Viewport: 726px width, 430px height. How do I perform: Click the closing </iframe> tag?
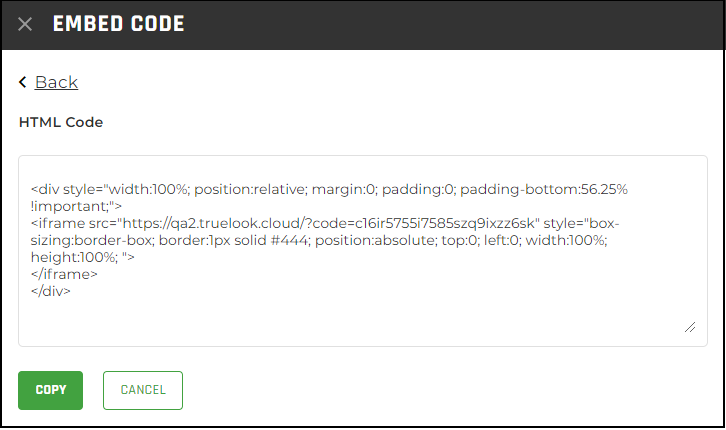64,274
